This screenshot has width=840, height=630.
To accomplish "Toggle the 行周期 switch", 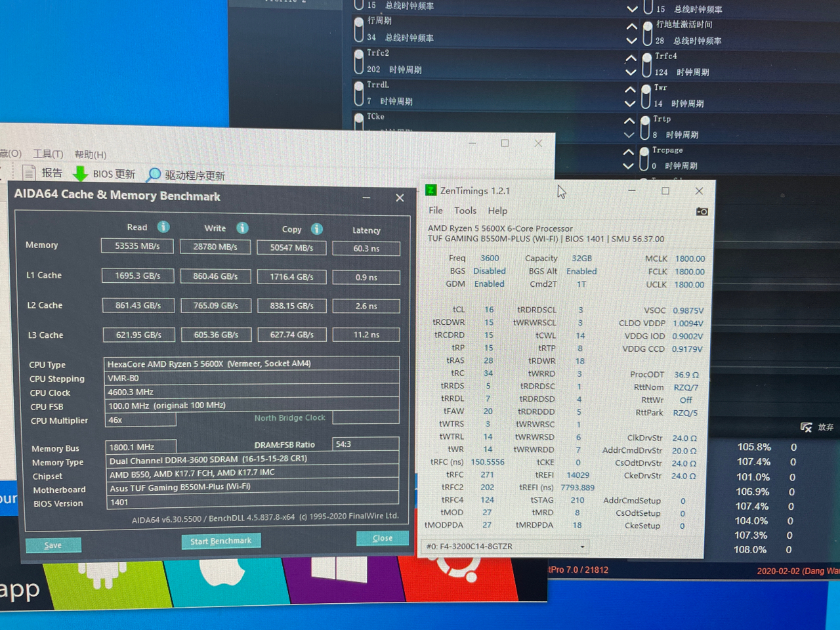I will pyautogui.click(x=359, y=30).
